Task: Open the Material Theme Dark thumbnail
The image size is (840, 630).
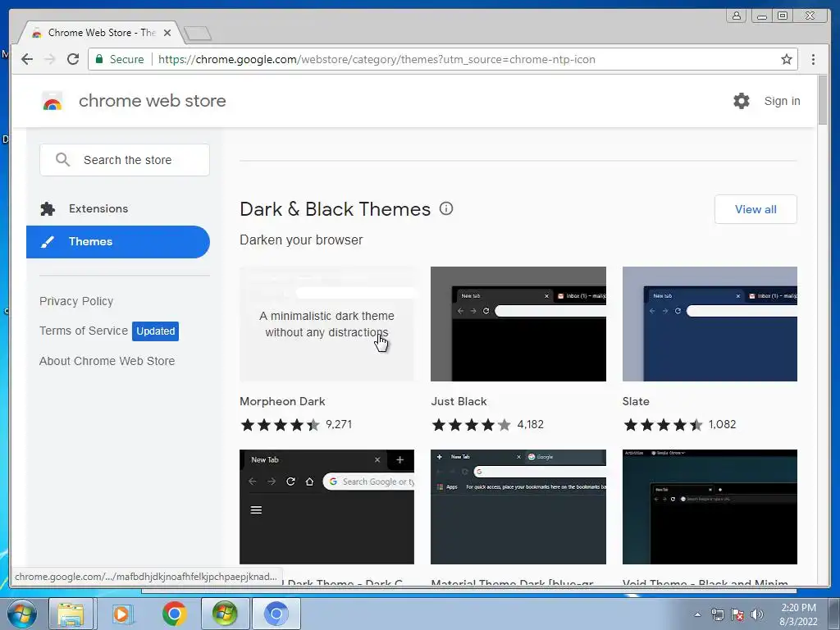Action: 518,507
